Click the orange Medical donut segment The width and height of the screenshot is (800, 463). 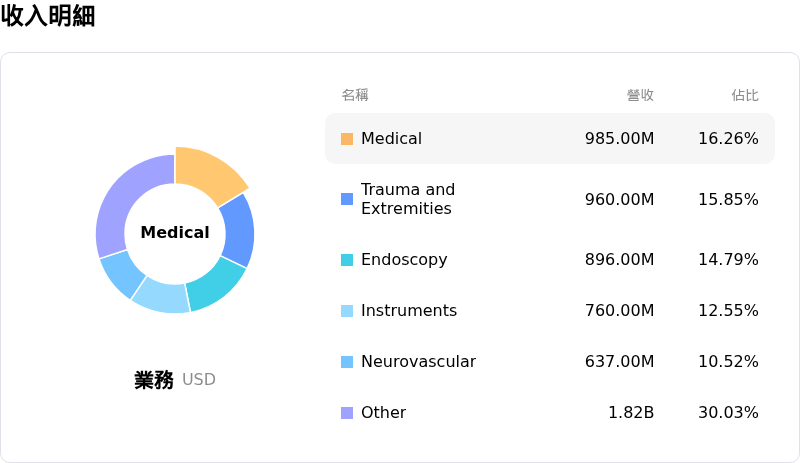[208, 173]
